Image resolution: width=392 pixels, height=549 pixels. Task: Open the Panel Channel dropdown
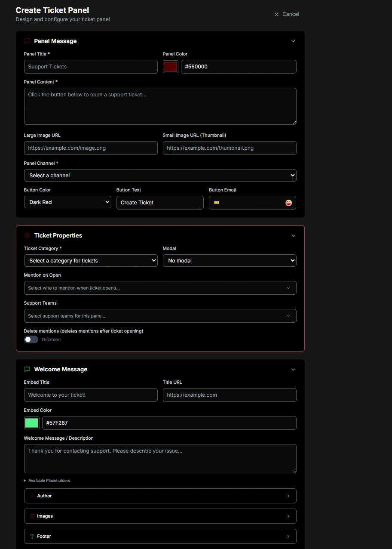(x=160, y=175)
